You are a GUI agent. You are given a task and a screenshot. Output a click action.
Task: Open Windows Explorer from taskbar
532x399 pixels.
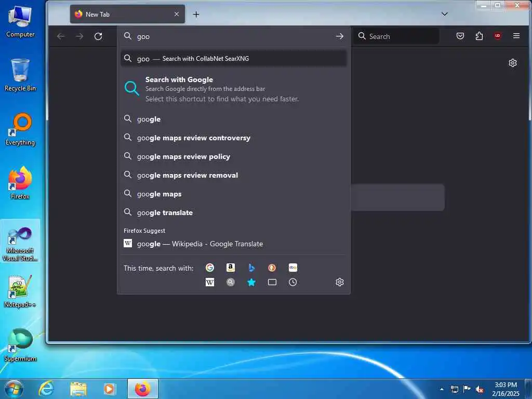pyautogui.click(x=78, y=389)
